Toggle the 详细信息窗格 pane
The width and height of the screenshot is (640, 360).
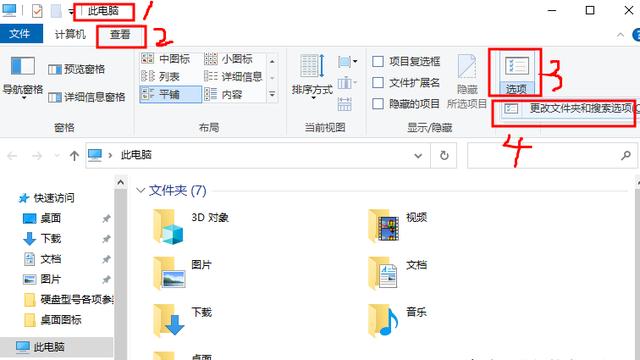coord(87,97)
